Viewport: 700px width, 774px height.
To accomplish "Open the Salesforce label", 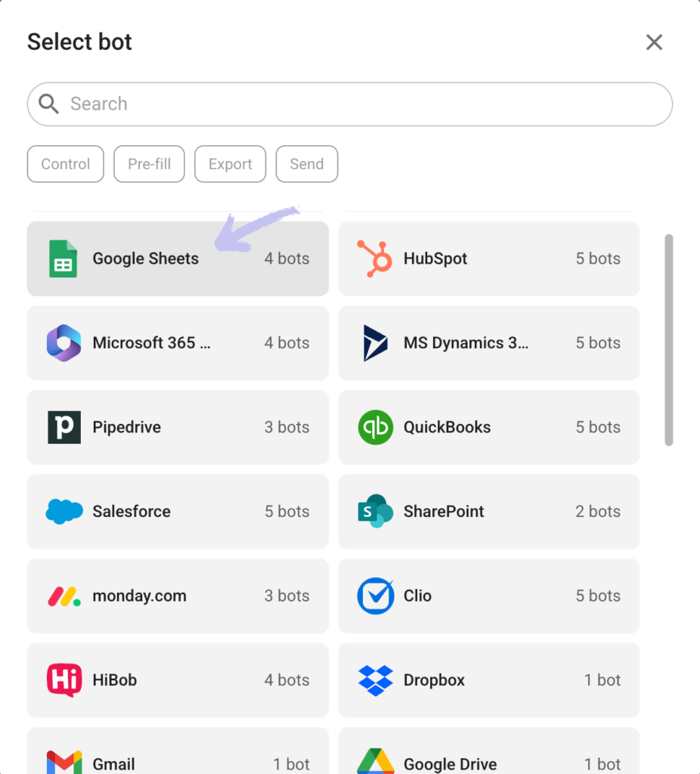I will pyautogui.click(x=132, y=512).
